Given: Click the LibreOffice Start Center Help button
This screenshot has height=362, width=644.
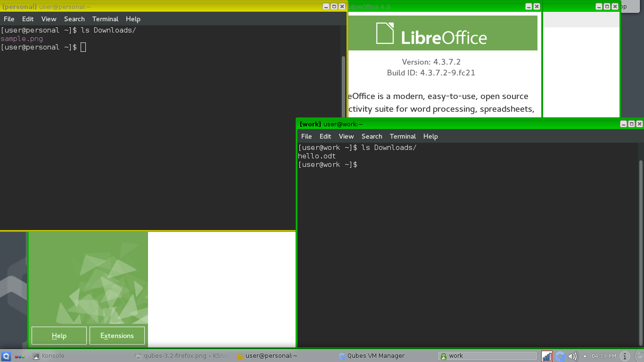Looking at the screenshot, I should tap(59, 336).
